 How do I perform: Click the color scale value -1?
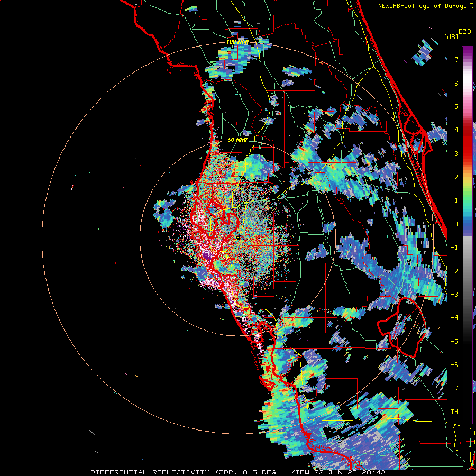click(454, 248)
